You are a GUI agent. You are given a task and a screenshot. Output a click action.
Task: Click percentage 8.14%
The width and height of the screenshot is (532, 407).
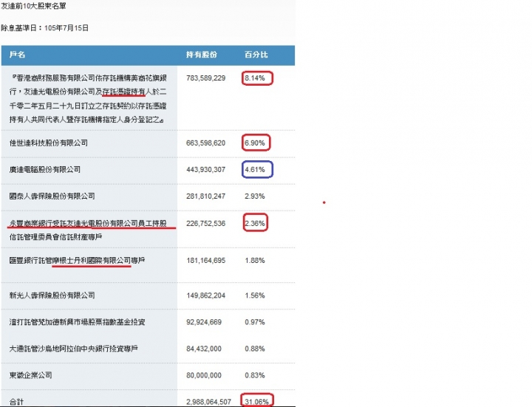click(255, 78)
